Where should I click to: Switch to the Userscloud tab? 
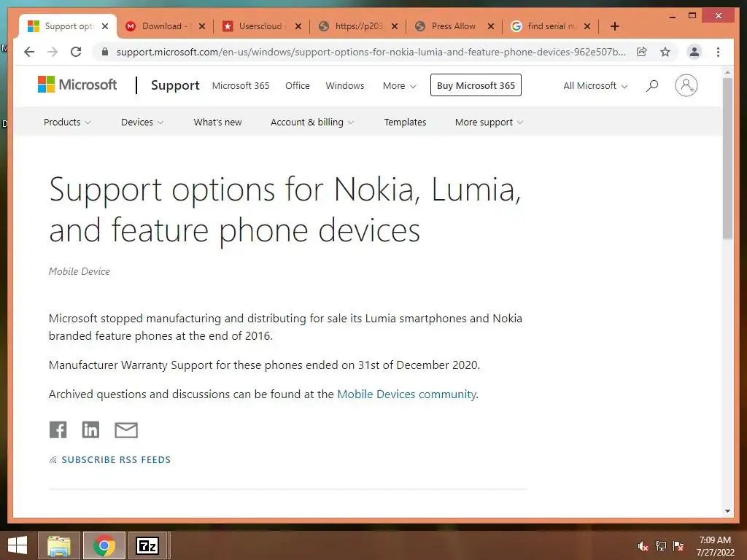click(x=261, y=26)
